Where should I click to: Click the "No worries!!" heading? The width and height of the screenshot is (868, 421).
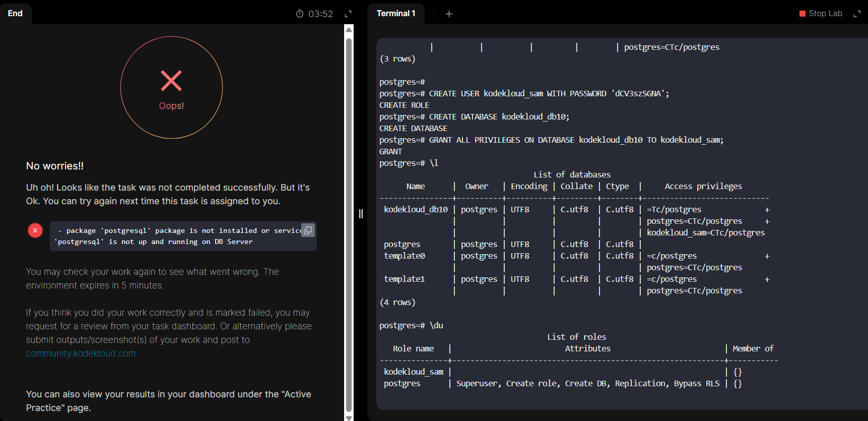[55, 166]
